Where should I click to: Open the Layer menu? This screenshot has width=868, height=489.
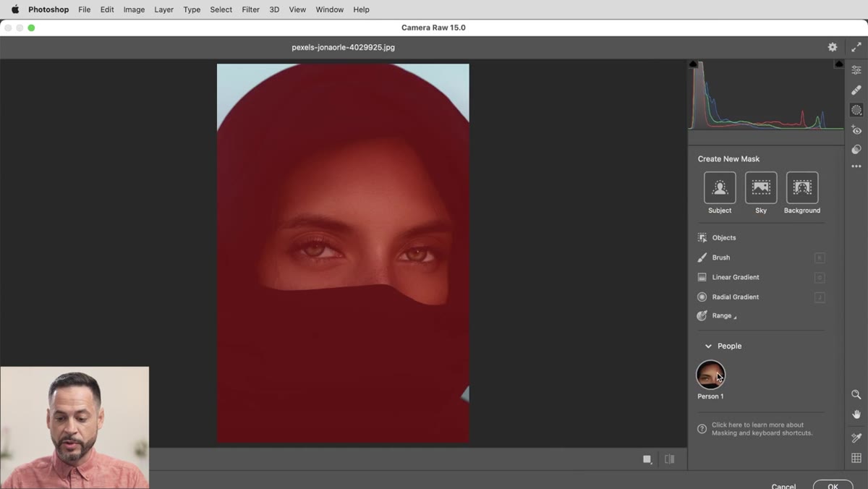164,9
